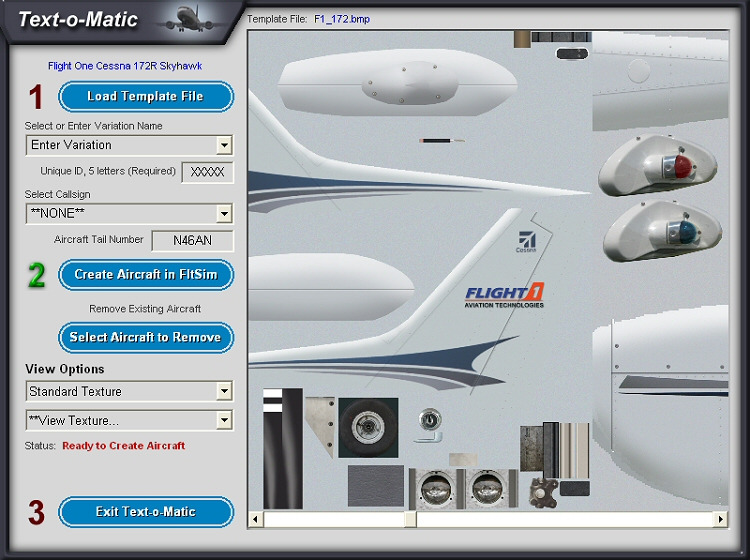
Task: Open the Standard Texture dropdown arrow
Action: 224,391
